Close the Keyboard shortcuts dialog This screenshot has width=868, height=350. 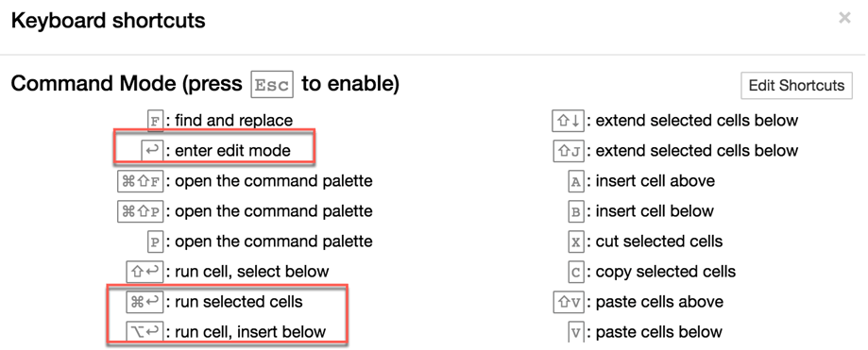click(844, 18)
